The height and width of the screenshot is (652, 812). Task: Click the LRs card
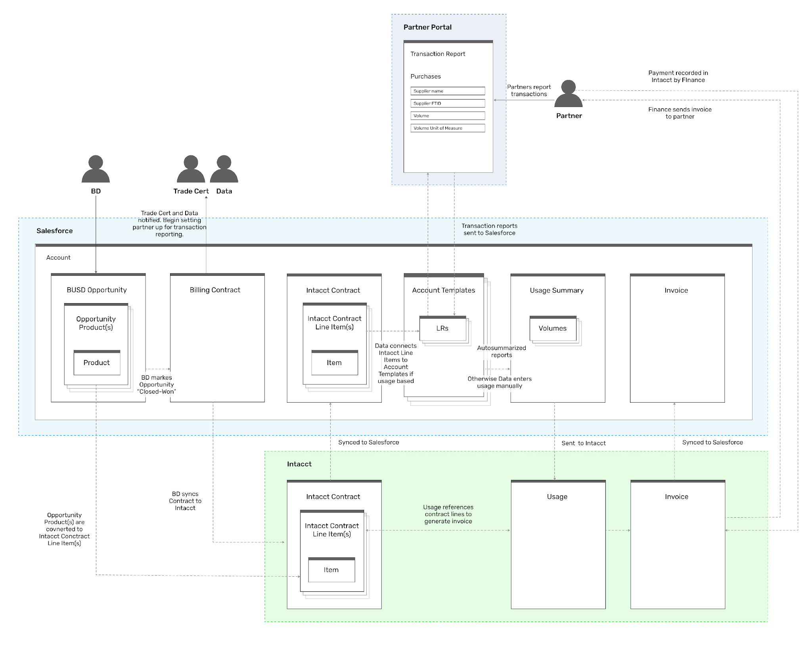click(443, 328)
